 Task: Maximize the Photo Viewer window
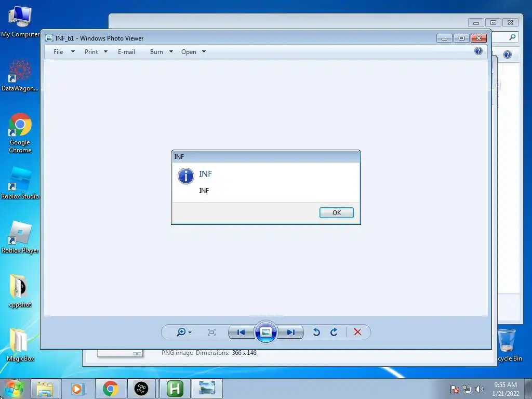pos(461,38)
